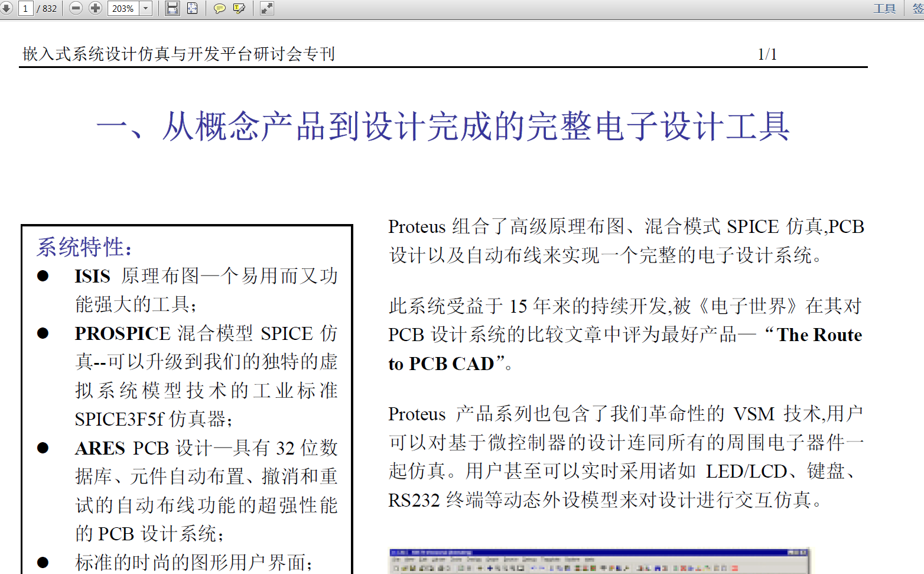Viewport: 924px width, 574px height.
Task: Click the current page number field
Action: tap(25, 8)
